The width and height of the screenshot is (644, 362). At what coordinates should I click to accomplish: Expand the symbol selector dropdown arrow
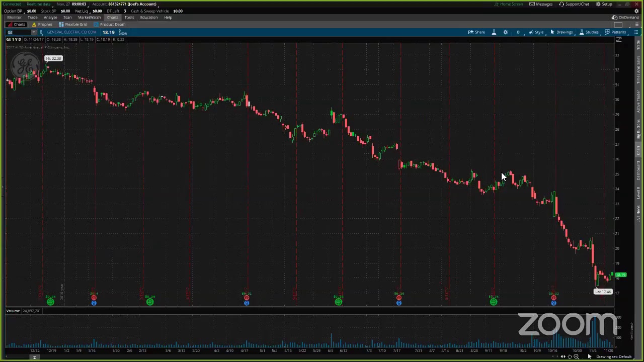pos(34,33)
